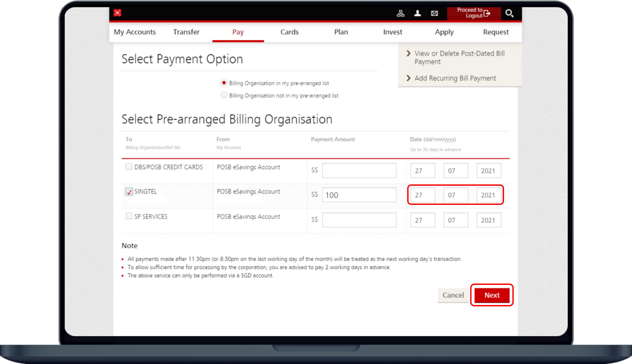
Task: Click the user profile icon
Action: [x=418, y=13]
